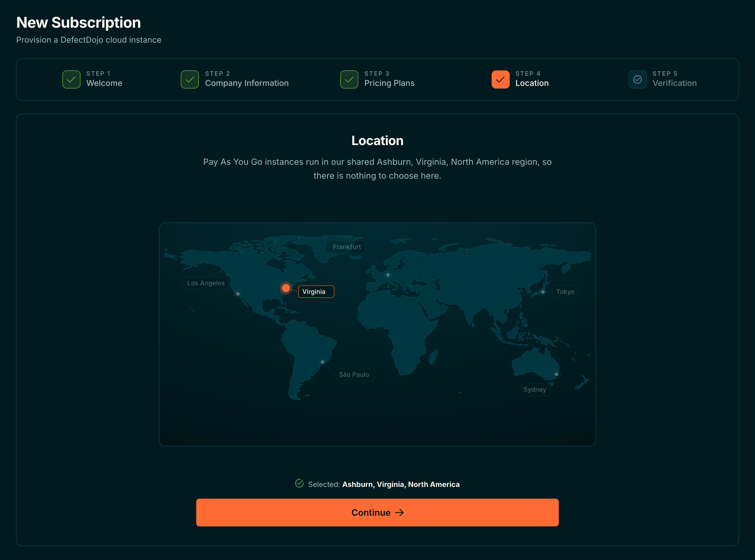Click the Sydney map label

pos(535,390)
